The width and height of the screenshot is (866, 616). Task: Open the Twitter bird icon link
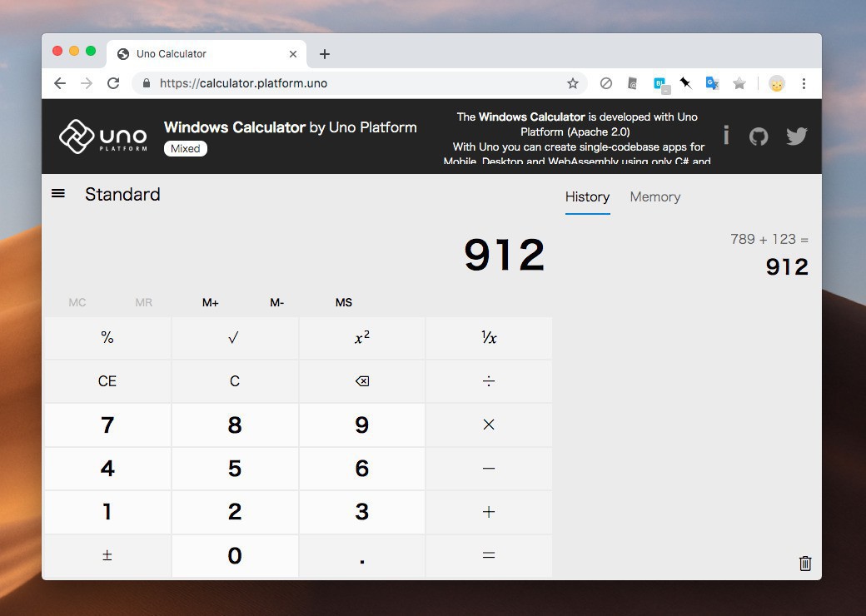(796, 136)
